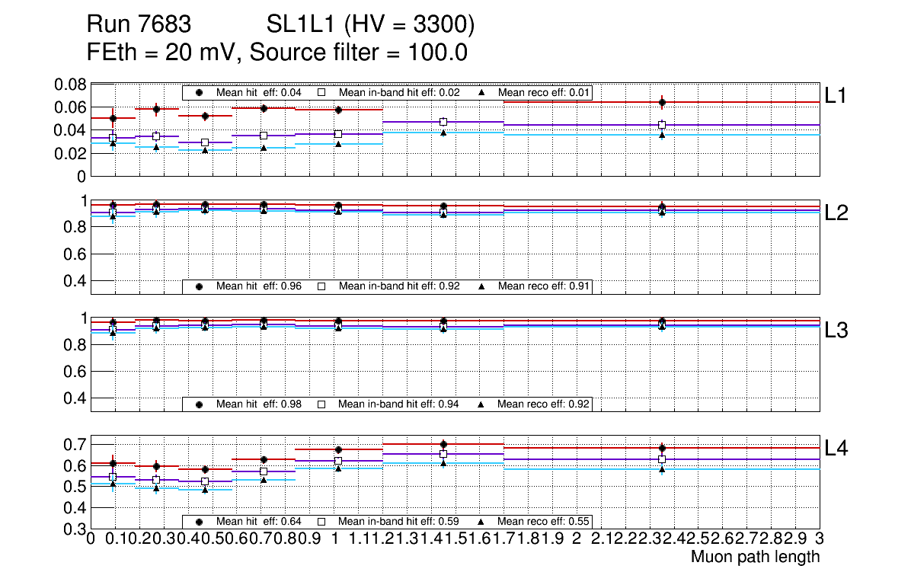This screenshot has width=911, height=588.
Task: Click rightmost mean hit data point in L1 plot
Action: pyautogui.click(x=663, y=102)
